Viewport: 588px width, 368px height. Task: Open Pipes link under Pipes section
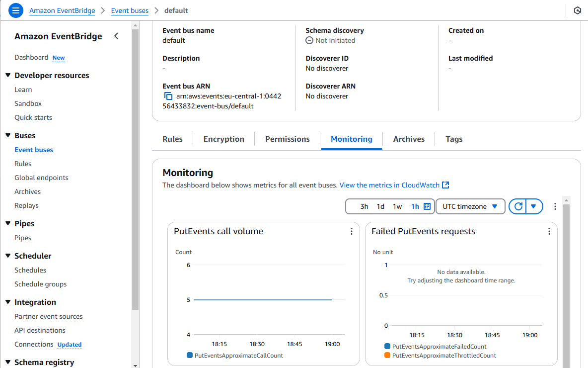coord(23,238)
